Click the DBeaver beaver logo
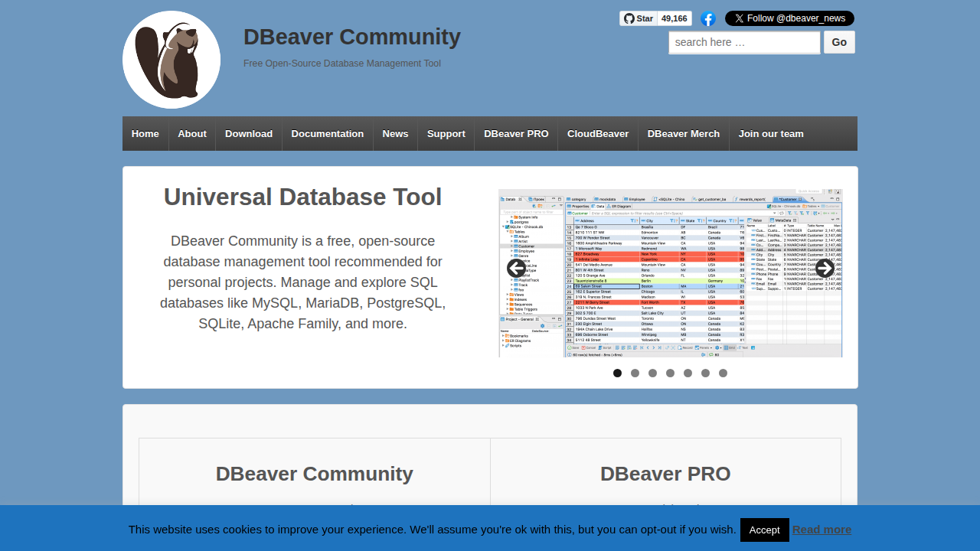This screenshot has height=551, width=980. (171, 60)
